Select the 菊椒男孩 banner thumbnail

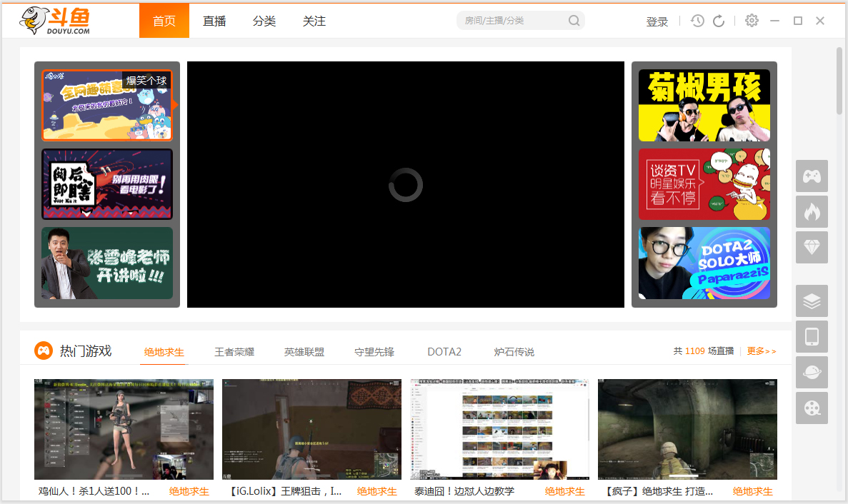(x=704, y=105)
